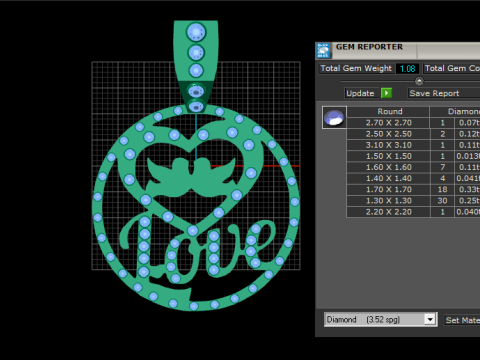Click the quantity 30 cell
Image resolution: width=480 pixels, height=360 pixels.
pos(442,201)
